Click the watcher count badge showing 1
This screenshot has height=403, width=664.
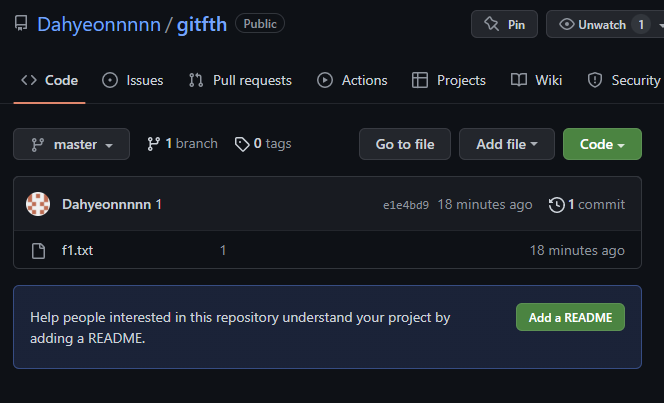click(641, 25)
